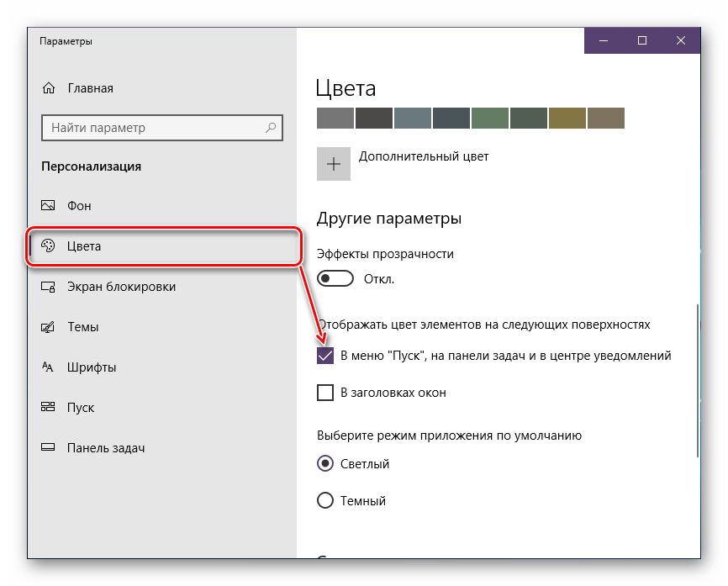Click the Пуск start menu icon
728x586 pixels.
49,408
